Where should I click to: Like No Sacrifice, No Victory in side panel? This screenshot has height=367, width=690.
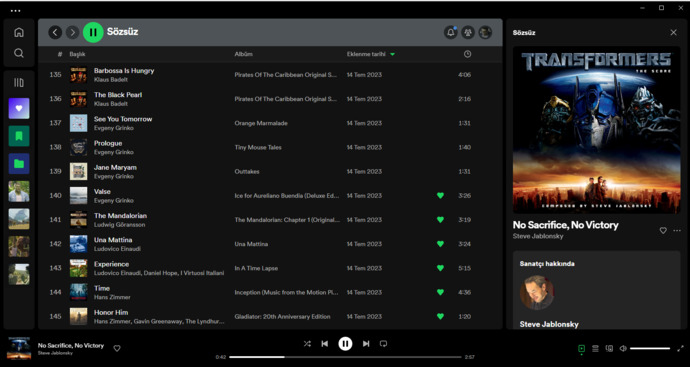[x=663, y=230]
